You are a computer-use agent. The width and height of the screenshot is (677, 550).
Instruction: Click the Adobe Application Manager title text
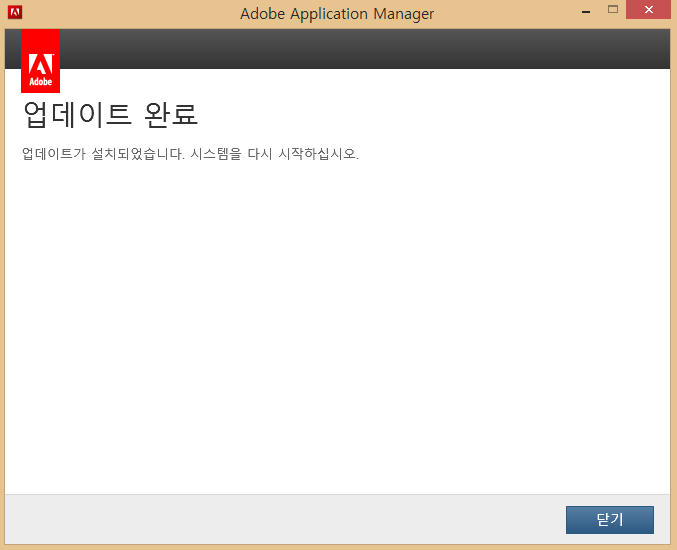[x=337, y=14]
